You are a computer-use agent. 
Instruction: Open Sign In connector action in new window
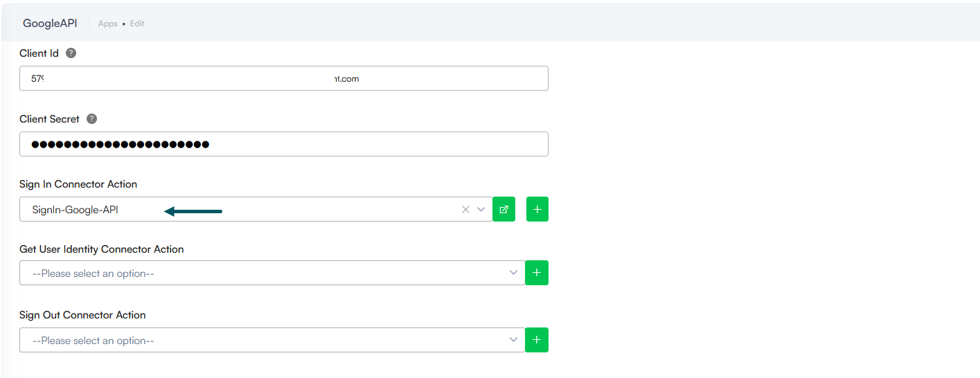pyautogui.click(x=504, y=209)
